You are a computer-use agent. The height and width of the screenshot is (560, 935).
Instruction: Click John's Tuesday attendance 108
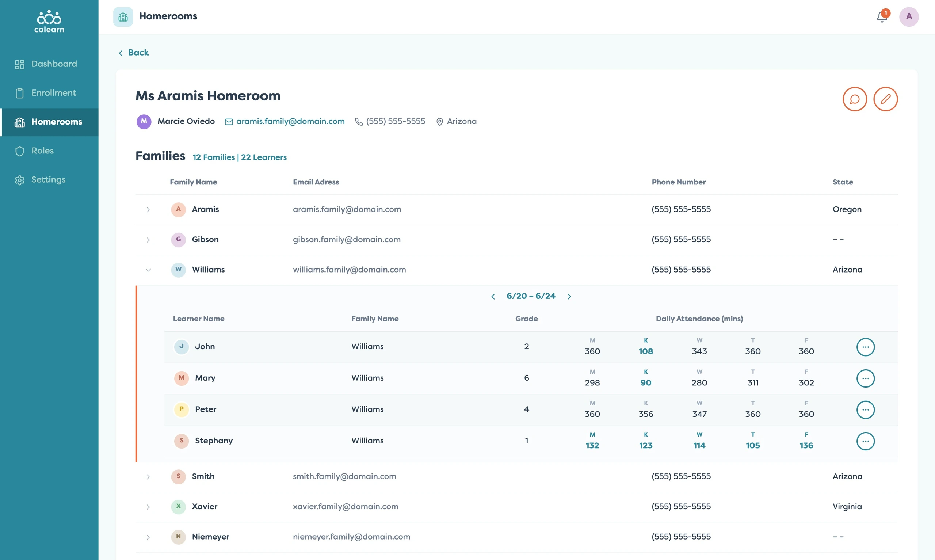click(646, 352)
